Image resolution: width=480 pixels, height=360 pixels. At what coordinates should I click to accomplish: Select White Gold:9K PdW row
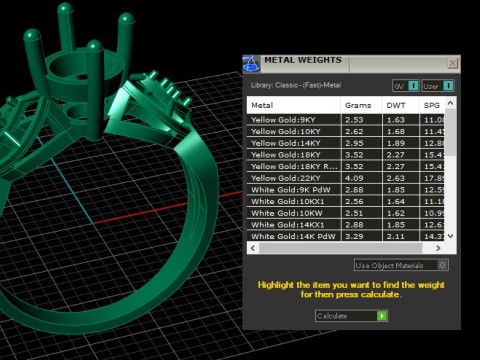[x=346, y=190]
